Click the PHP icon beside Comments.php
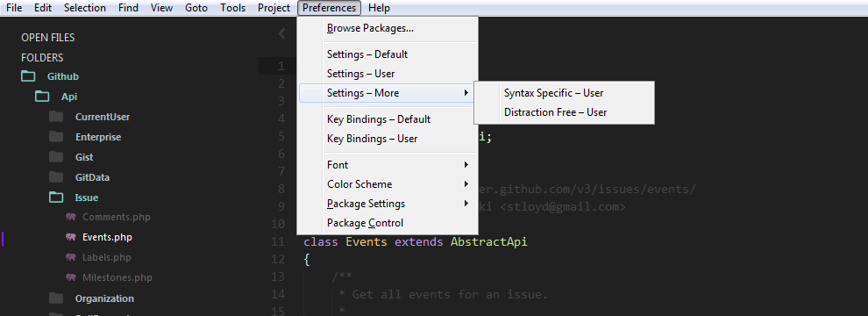868x316 pixels. pos(70,217)
